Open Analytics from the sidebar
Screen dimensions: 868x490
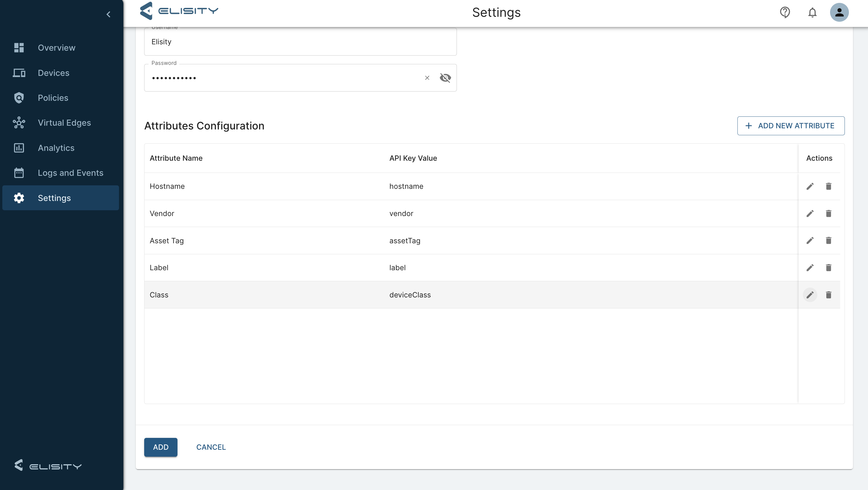point(61,148)
